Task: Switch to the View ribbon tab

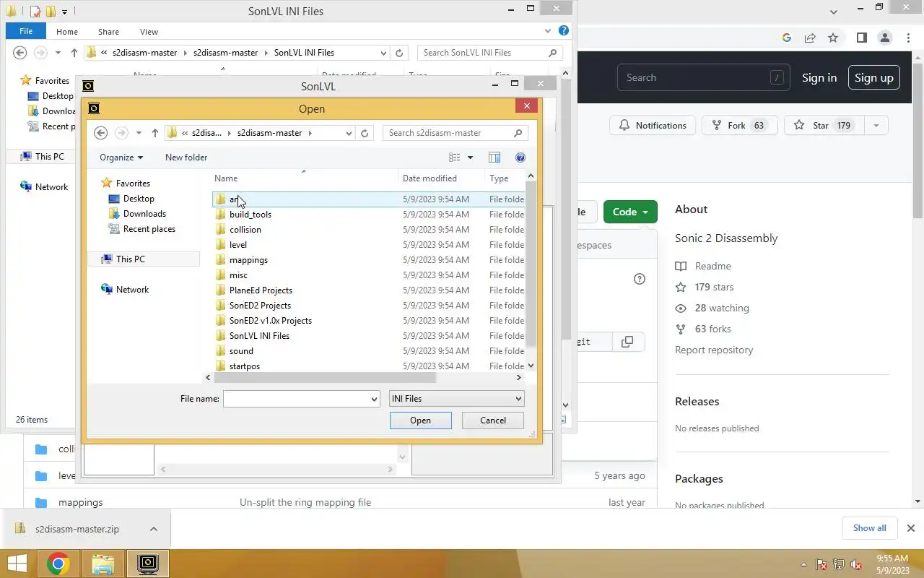Action: (x=149, y=32)
